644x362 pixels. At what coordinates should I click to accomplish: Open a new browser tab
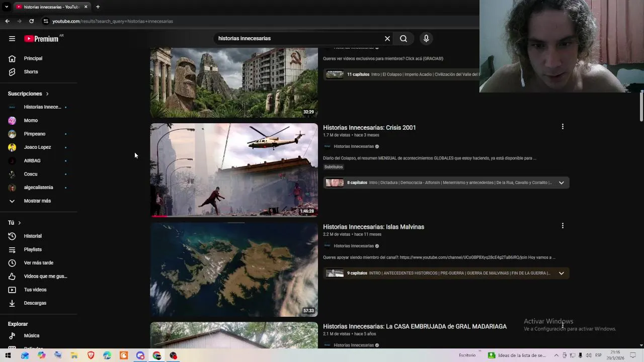98,7
